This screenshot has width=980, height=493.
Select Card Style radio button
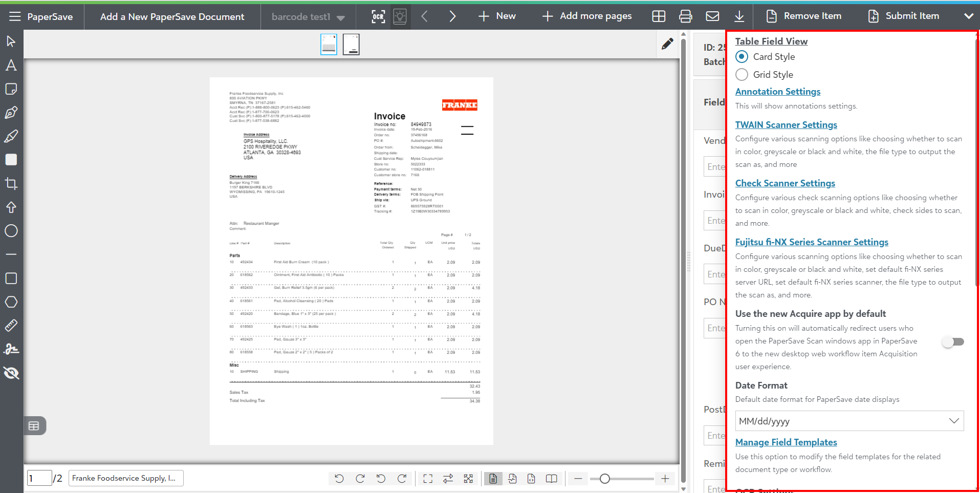point(742,57)
